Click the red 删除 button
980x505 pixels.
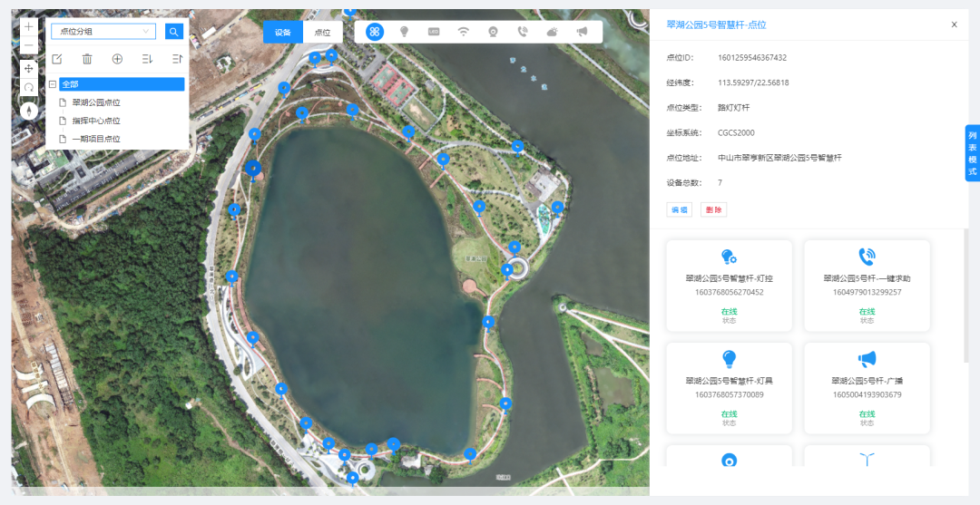click(x=713, y=209)
